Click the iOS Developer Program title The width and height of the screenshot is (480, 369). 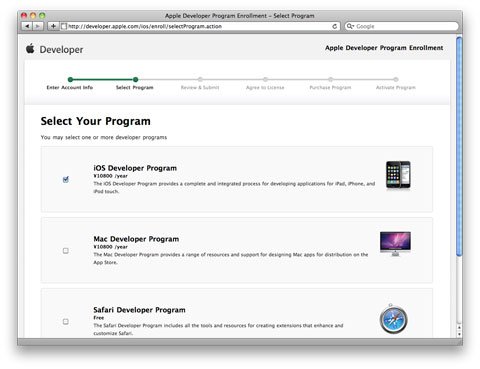tap(135, 168)
